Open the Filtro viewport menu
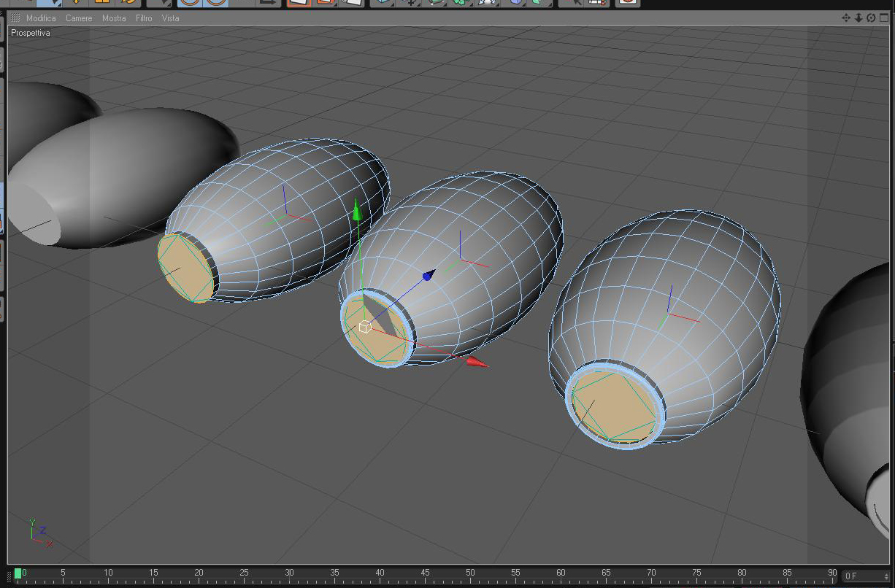 click(144, 18)
